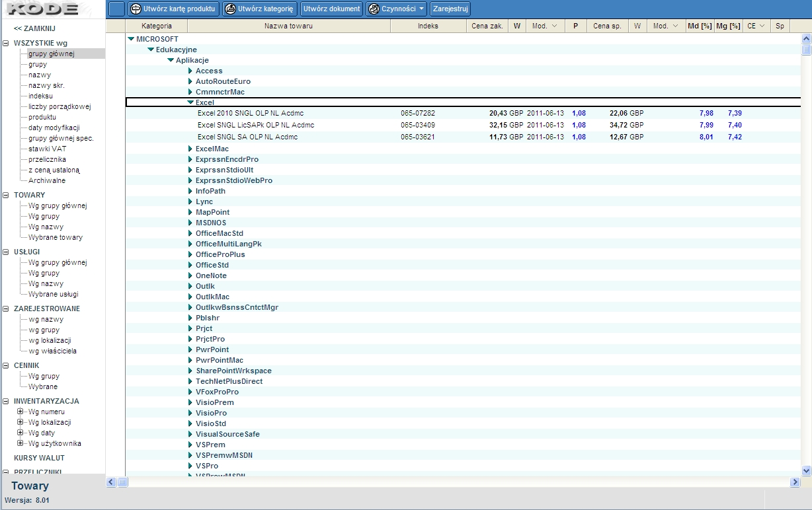The height and width of the screenshot is (510, 812).
Task: Expand the OfficeProPlus group triangle
Action: click(x=190, y=254)
